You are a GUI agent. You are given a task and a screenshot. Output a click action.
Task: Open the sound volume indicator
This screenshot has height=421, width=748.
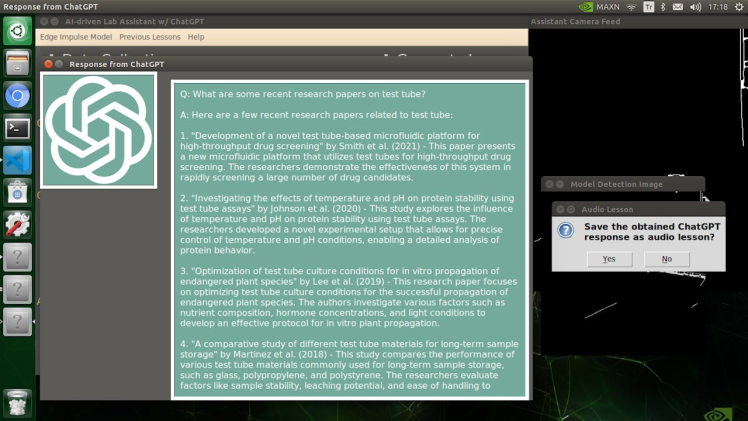696,7
